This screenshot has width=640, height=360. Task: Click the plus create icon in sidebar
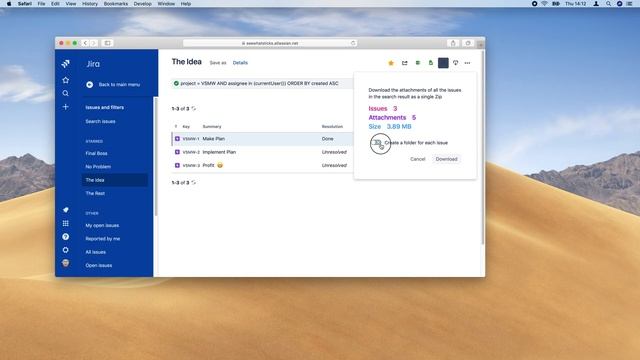click(x=65, y=107)
